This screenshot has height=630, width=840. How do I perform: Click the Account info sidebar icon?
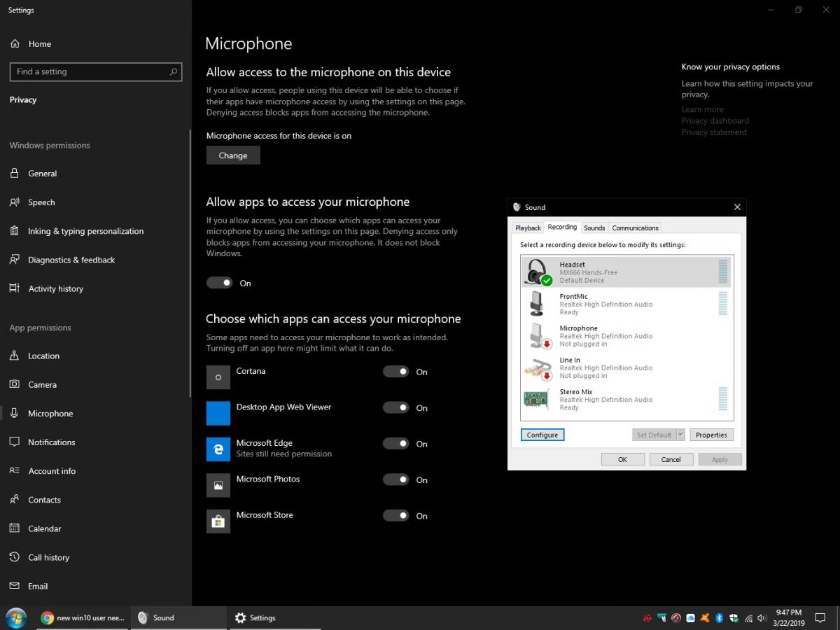tap(15, 471)
